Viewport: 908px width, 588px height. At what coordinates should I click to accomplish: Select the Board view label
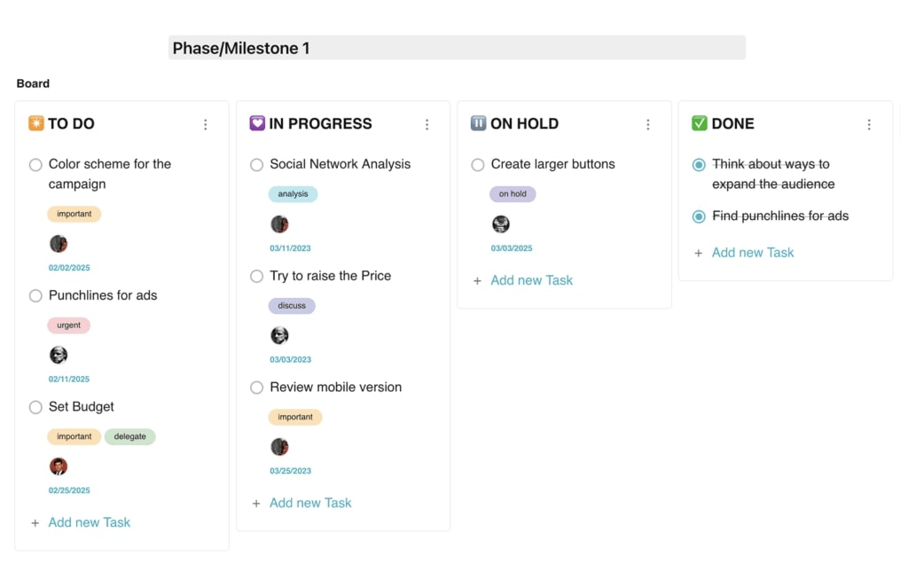click(x=33, y=83)
